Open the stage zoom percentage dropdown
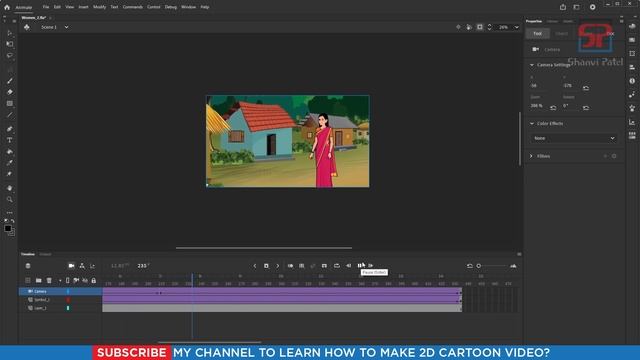This screenshot has width=640, height=360. tap(516, 27)
